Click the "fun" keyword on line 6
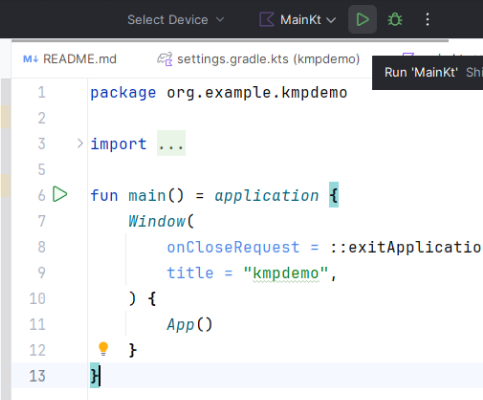Screen dimensions: 483x400 click(x=104, y=196)
